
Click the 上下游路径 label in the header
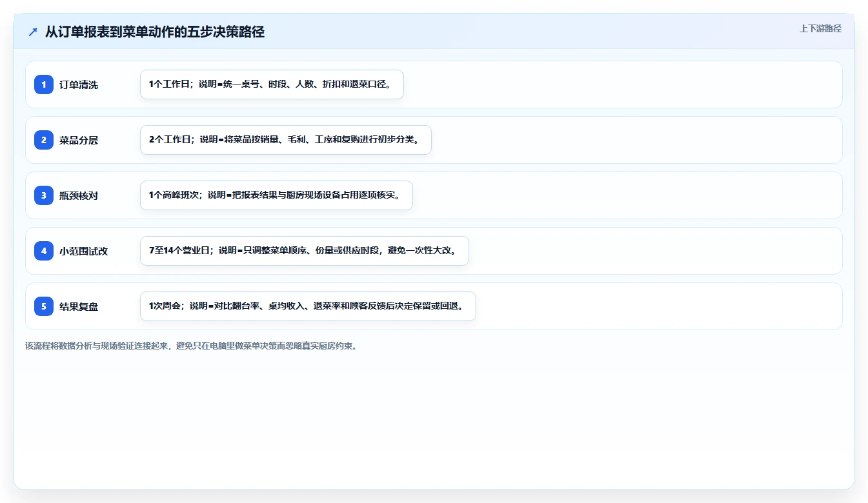(820, 28)
